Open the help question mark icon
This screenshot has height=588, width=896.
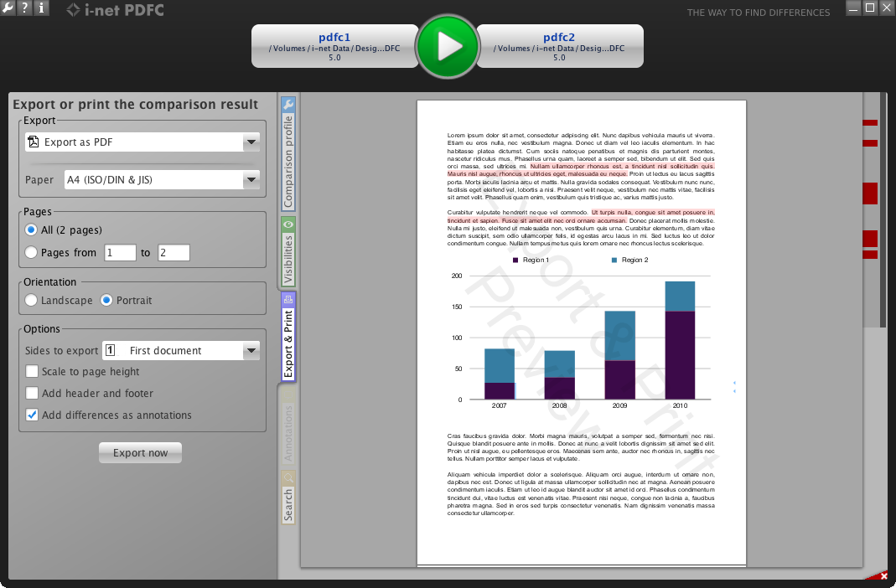coord(24,8)
